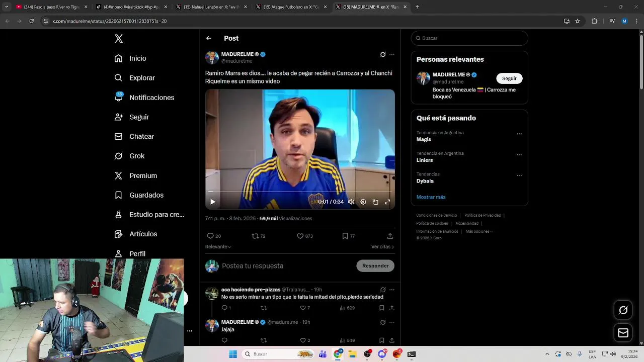Like the main post with 873 likes

click(304, 236)
